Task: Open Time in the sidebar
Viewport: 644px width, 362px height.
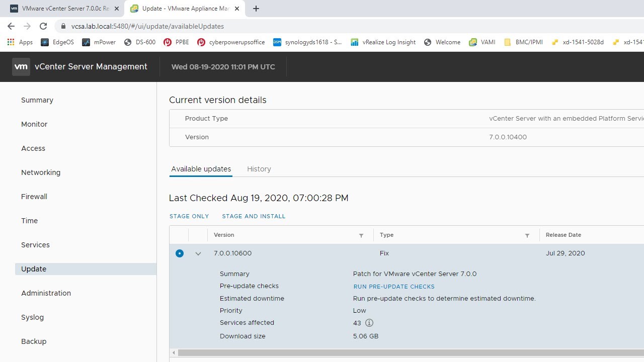Action: pos(29,221)
